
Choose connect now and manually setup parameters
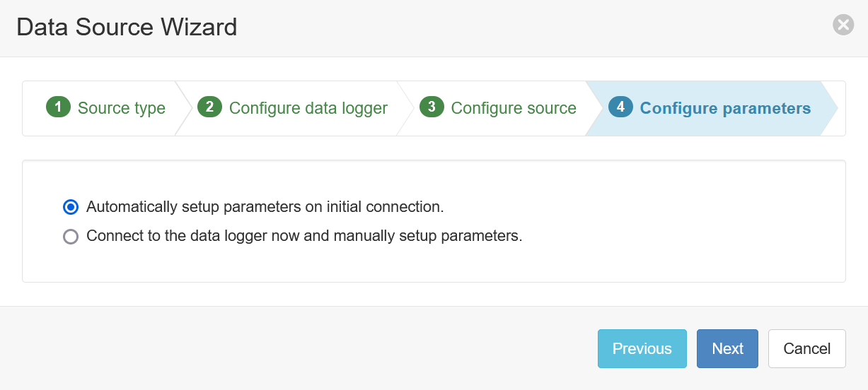click(x=71, y=236)
